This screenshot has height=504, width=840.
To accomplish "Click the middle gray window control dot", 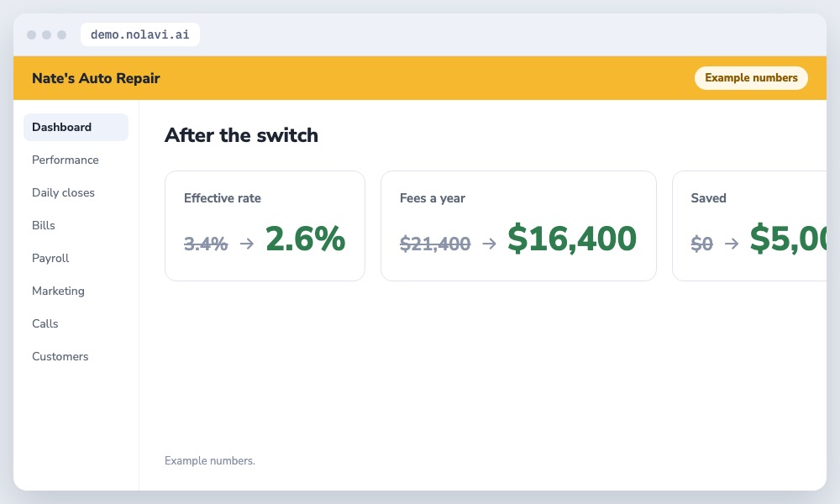I will 46,34.
